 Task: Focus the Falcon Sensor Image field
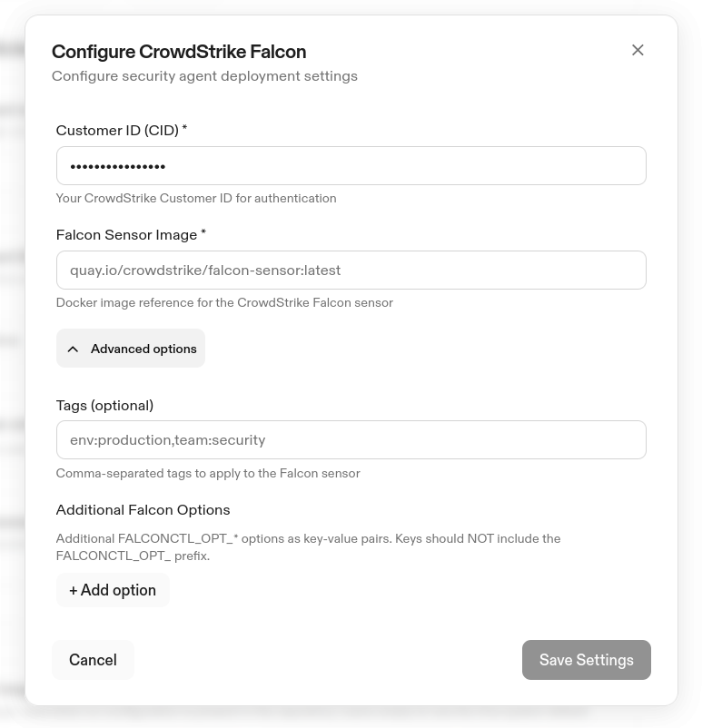[351, 270]
